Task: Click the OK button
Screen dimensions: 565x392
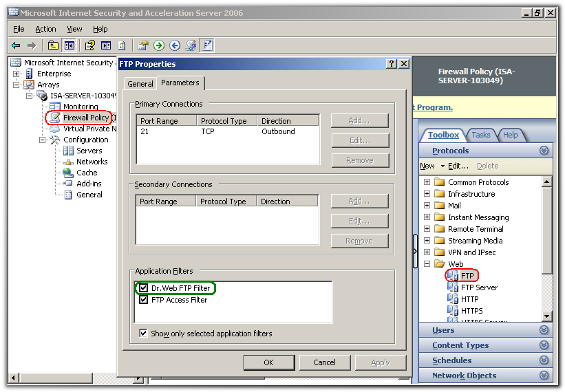Action: [x=268, y=362]
